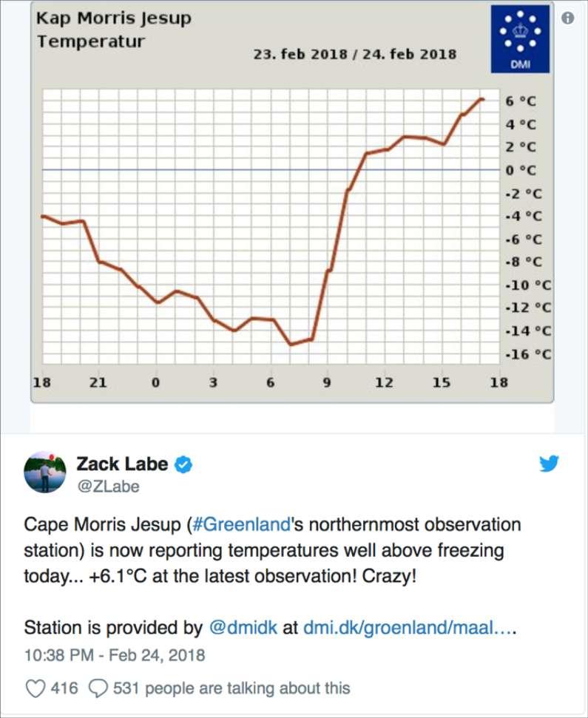Visit the dmi.dk/groenland/maal link

click(410, 627)
